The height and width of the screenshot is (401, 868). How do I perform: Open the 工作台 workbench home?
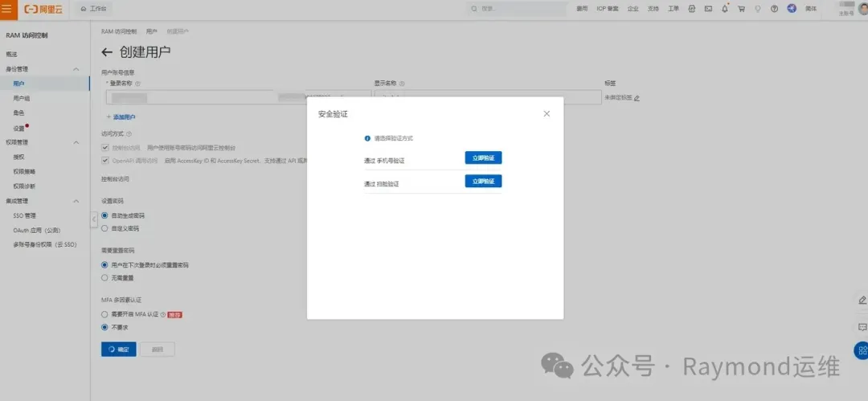click(93, 9)
